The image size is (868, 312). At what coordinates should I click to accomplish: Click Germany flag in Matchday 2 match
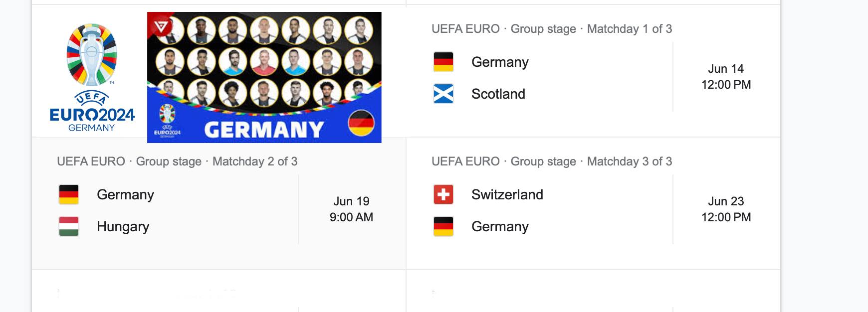(69, 194)
